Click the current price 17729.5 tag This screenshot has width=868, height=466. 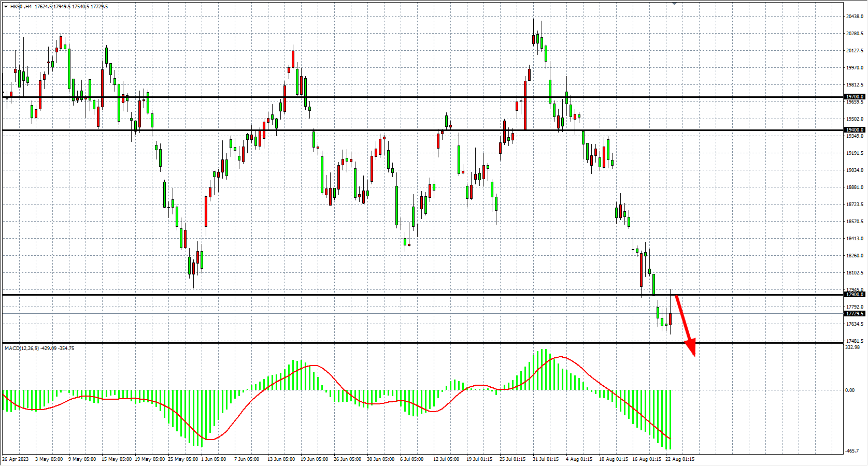[x=855, y=314]
